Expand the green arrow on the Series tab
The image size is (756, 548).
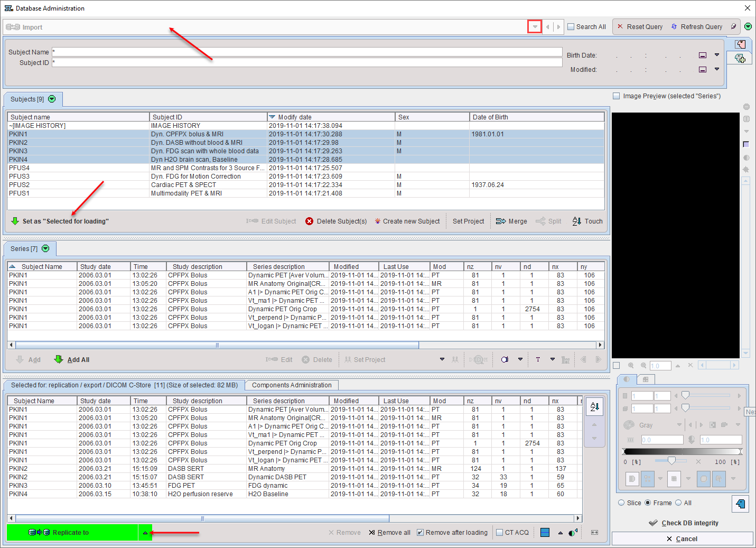click(x=45, y=248)
